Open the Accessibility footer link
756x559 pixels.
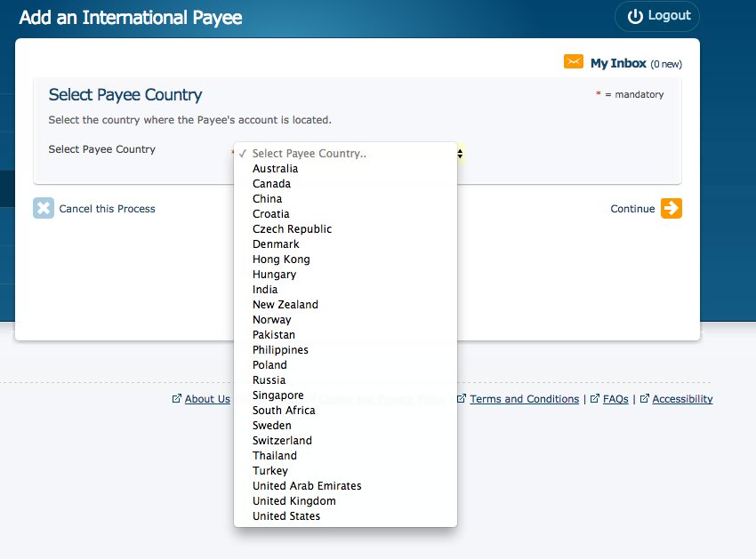tap(682, 399)
